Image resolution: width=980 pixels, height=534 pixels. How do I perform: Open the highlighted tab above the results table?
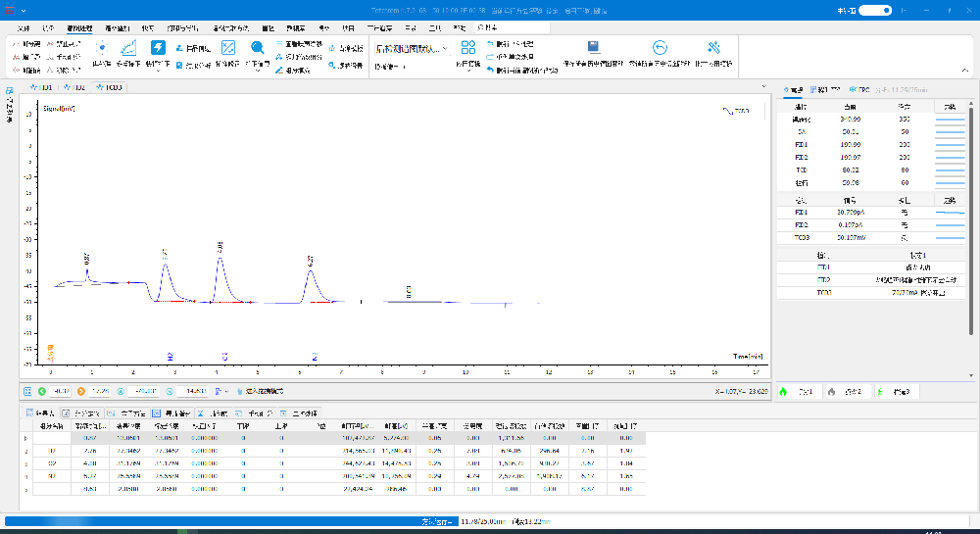click(171, 413)
